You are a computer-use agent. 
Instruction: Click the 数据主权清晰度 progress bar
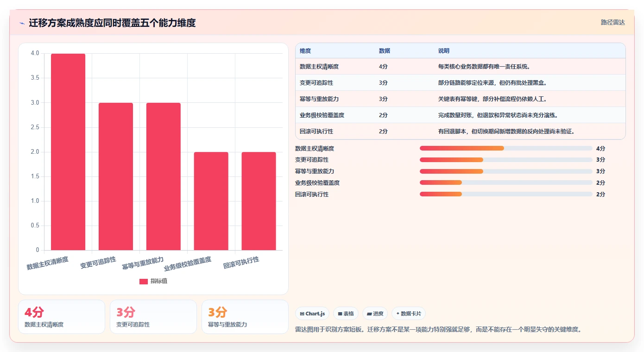coord(506,148)
